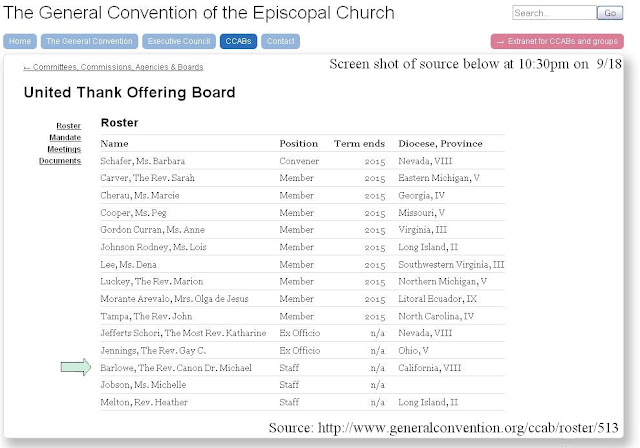Follow the Committees, Commissions, Agencies & Boards link
This screenshot has height=448, width=640.
click(x=113, y=67)
